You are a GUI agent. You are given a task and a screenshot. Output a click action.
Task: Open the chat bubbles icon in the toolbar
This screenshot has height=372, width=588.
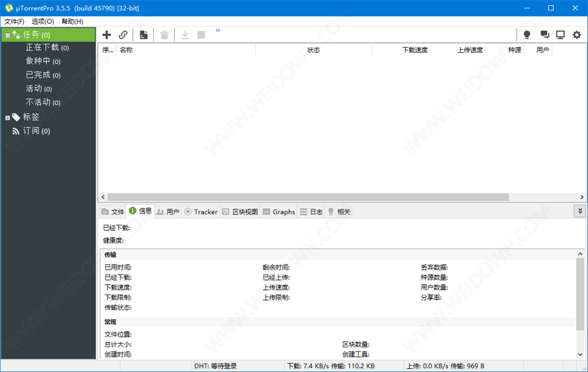(544, 35)
